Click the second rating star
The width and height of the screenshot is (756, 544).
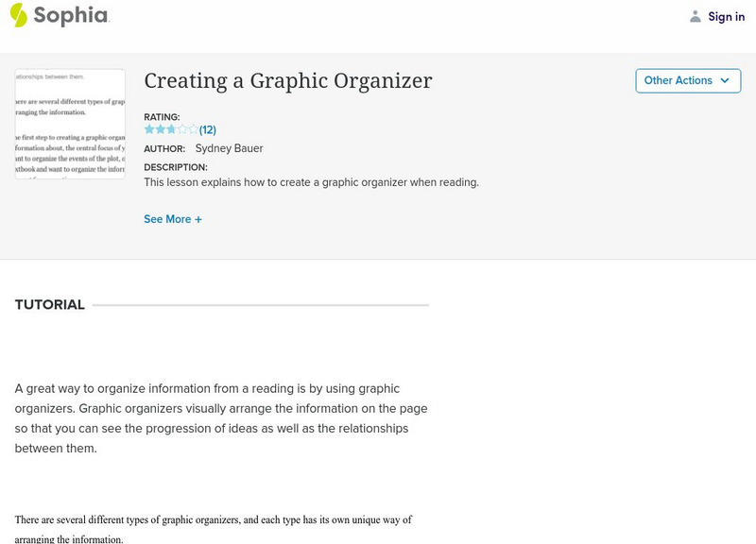coord(160,129)
